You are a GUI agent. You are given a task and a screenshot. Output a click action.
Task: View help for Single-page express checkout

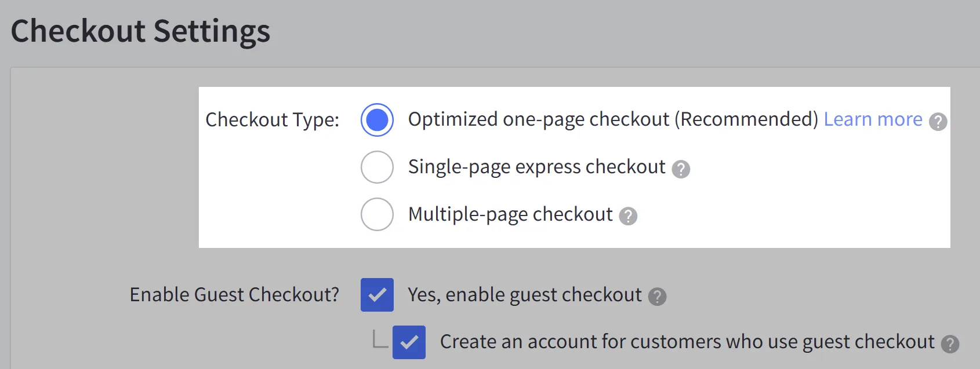tap(682, 169)
